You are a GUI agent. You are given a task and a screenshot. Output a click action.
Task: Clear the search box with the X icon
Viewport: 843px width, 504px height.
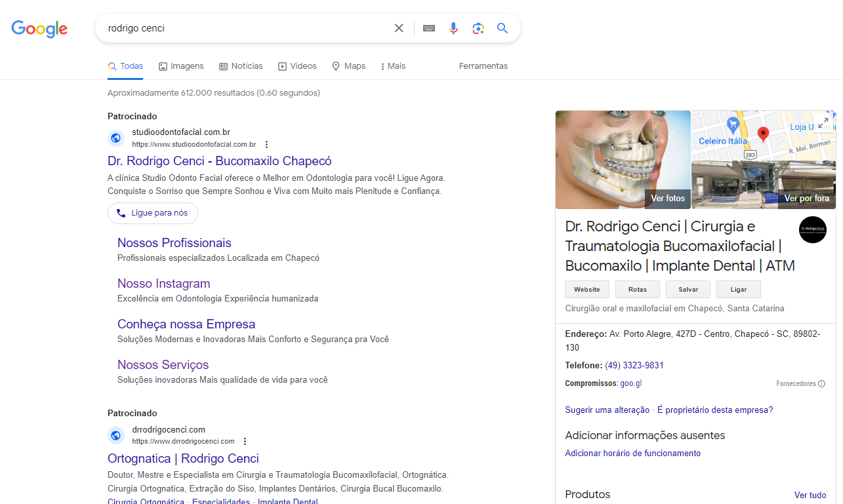(399, 28)
